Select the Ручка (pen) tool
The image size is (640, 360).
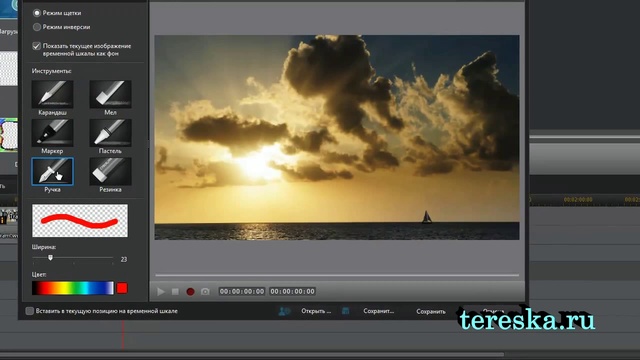(x=52, y=171)
